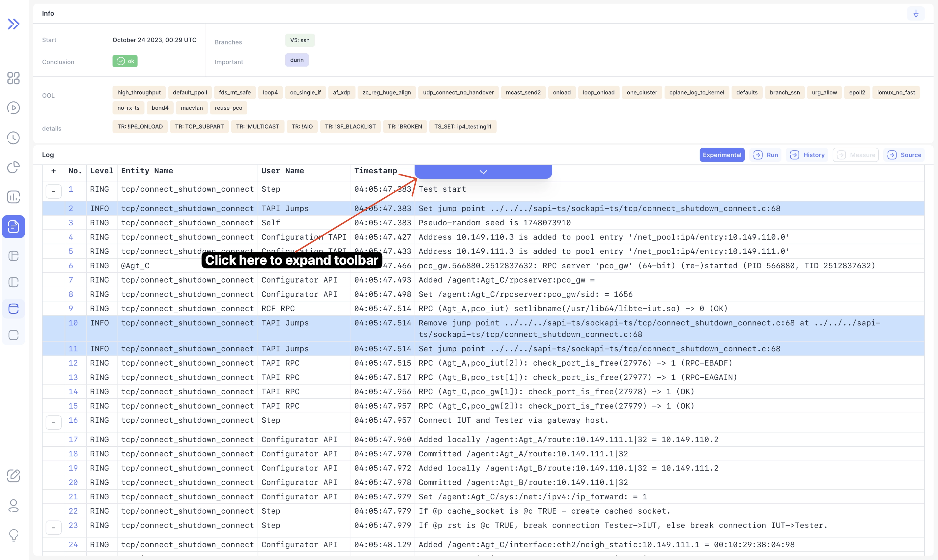Screen dimensions: 938x560
Task: Open the clock history icon in sidebar
Action: coord(14,138)
